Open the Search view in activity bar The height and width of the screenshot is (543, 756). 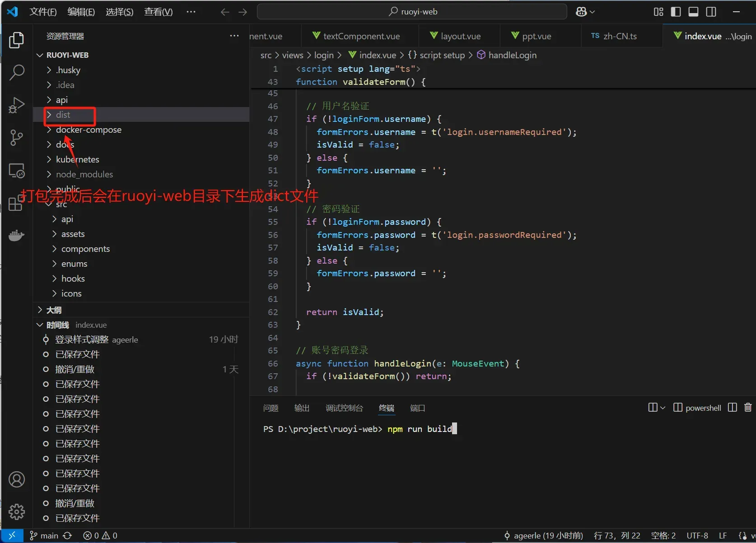click(17, 72)
